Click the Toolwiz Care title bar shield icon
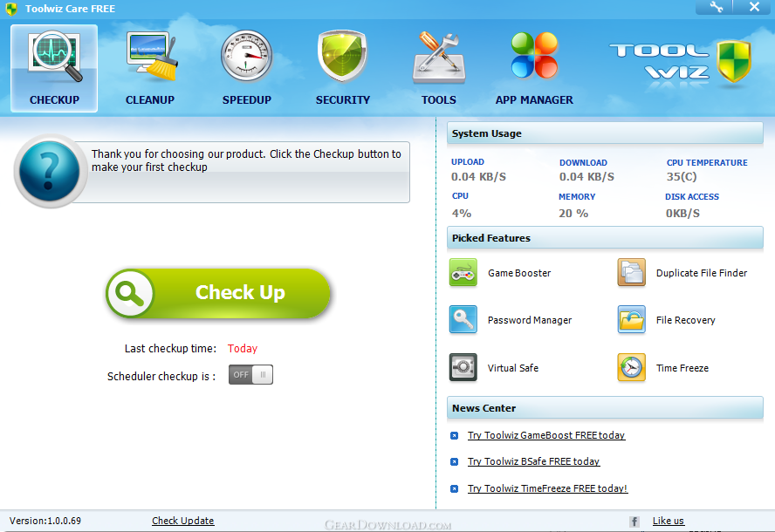This screenshot has width=775, height=532. tap(11, 9)
